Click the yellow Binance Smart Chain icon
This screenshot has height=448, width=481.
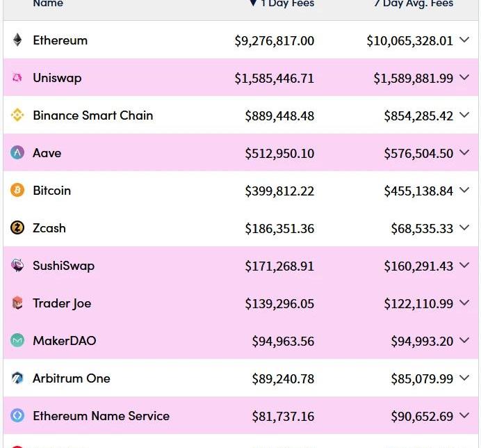[x=17, y=115]
